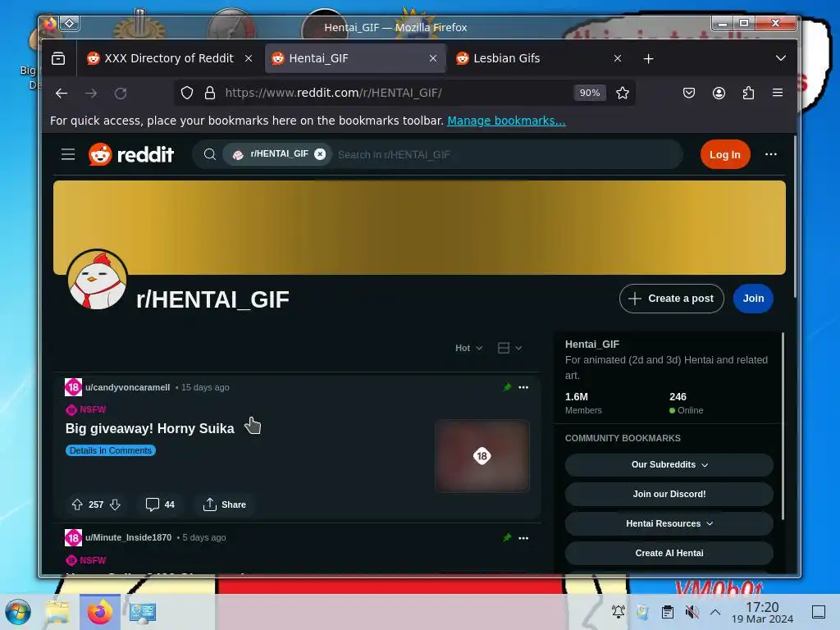Open the notifications bell tray icon

pos(619,612)
